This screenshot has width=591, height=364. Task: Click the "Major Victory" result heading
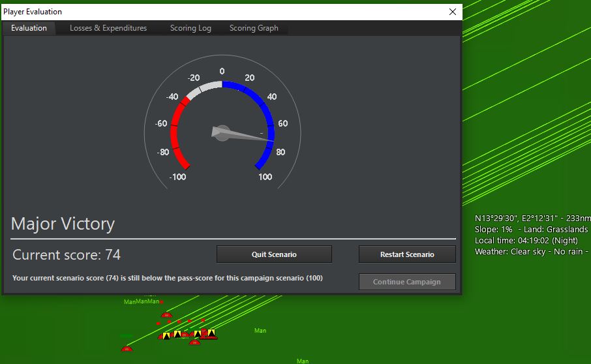click(63, 224)
